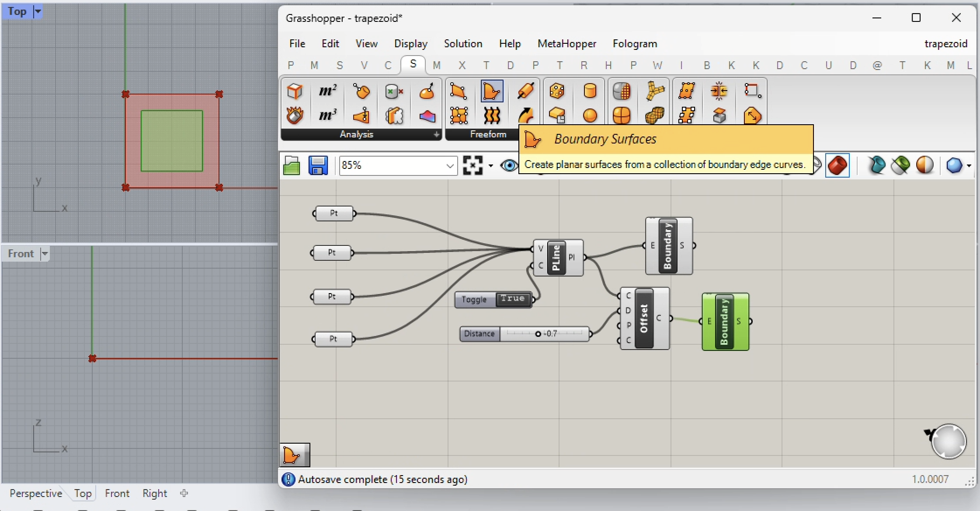
Task: Open the Top viewport title dropdown arrow
Action: (38, 11)
